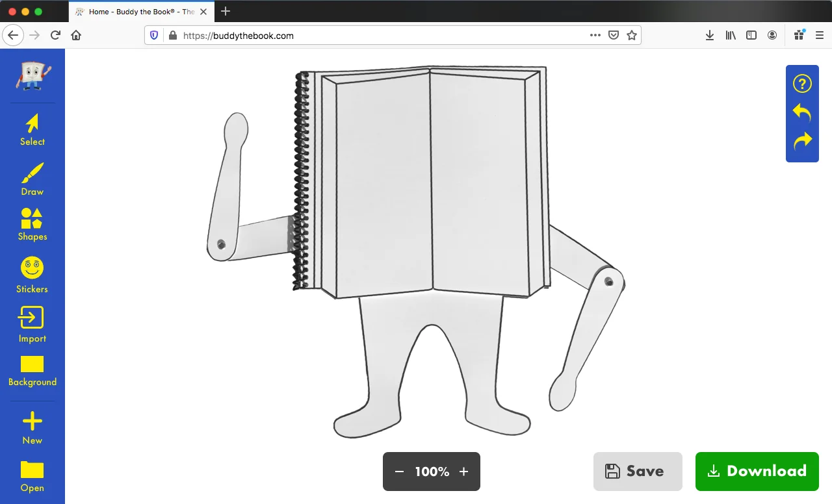The width and height of the screenshot is (832, 504).
Task: Reload the current page
Action: (x=56, y=35)
